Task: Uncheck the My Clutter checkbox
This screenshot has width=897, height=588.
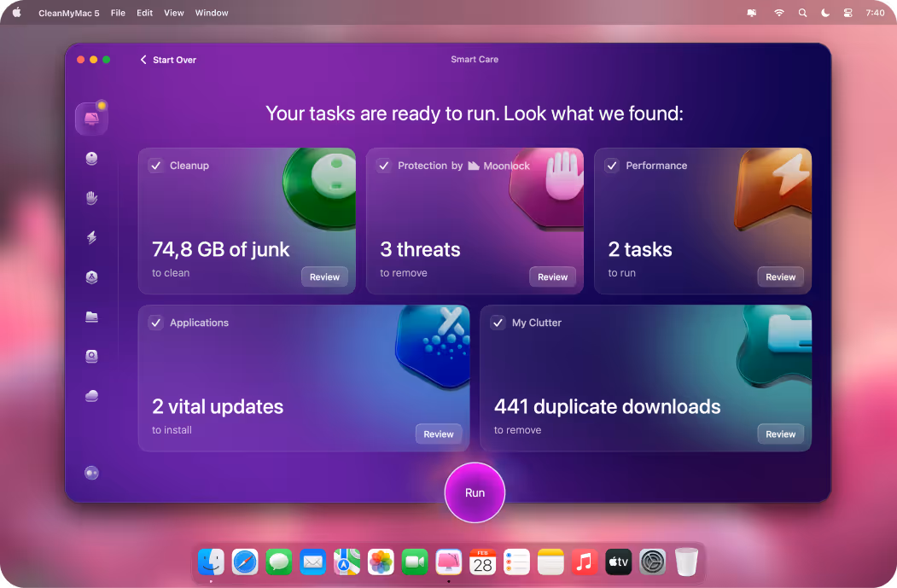Action: click(x=498, y=323)
